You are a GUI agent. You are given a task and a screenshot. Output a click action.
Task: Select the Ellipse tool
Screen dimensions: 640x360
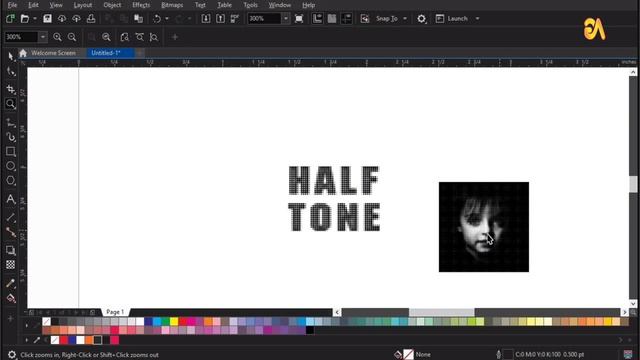click(11, 166)
